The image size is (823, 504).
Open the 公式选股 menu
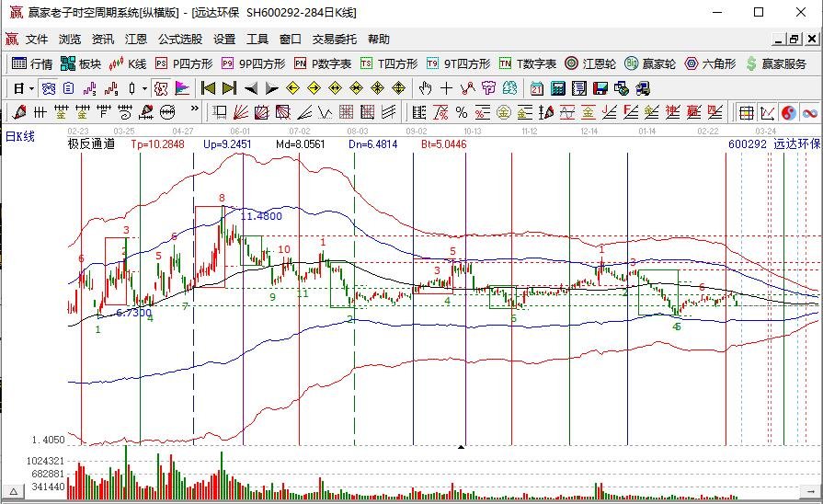(180, 40)
